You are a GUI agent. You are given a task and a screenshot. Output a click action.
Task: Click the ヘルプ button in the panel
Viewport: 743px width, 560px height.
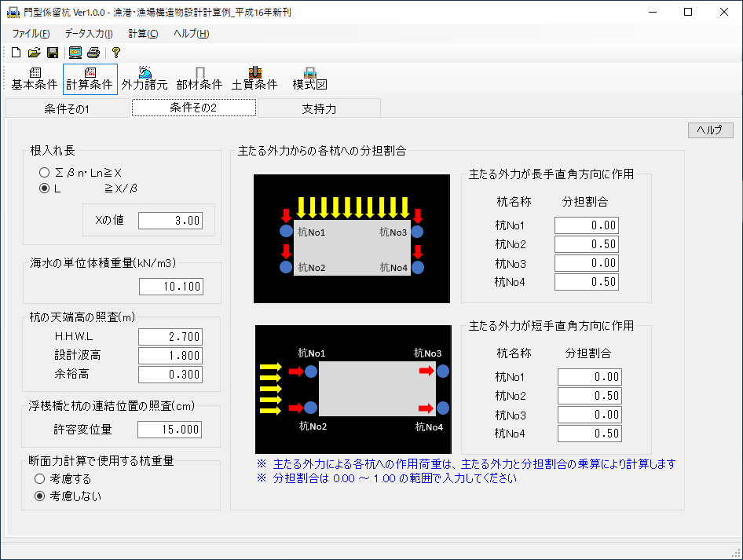[710, 130]
